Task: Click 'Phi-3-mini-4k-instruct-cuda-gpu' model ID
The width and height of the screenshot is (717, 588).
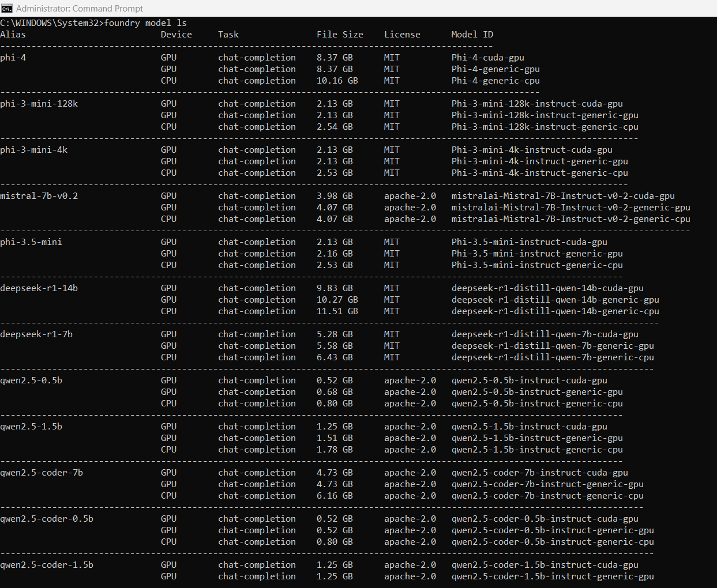Action: [532, 150]
